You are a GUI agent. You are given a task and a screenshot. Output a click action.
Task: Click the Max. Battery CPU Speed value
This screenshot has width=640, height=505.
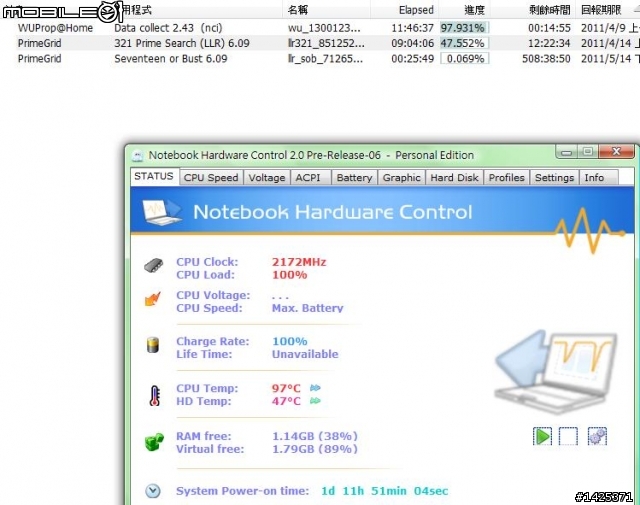tap(308, 308)
